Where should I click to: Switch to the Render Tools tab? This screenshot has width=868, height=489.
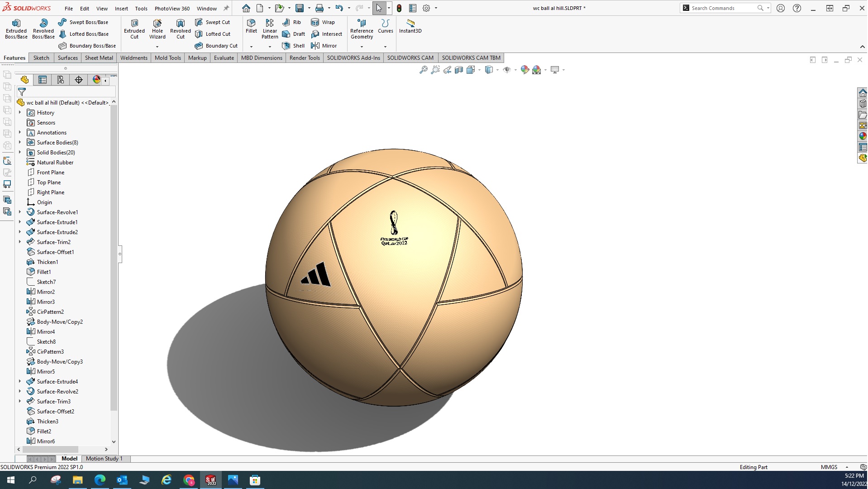[x=305, y=58]
